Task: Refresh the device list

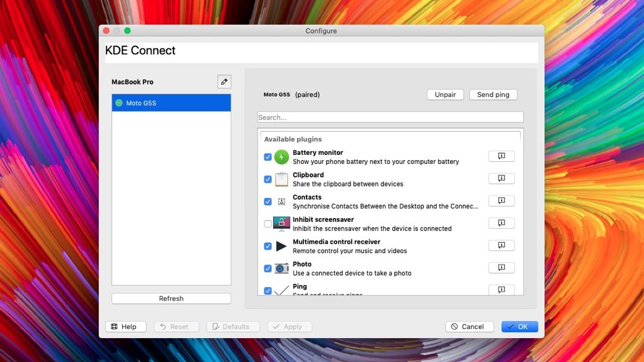Action: pyautogui.click(x=171, y=299)
